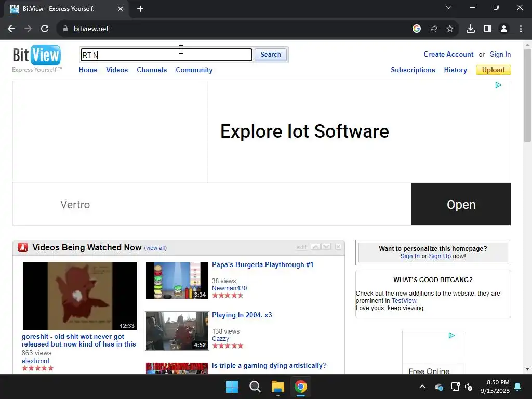Open the Chrome profile menu
Viewport: 532px width, 399px height.
point(504,29)
